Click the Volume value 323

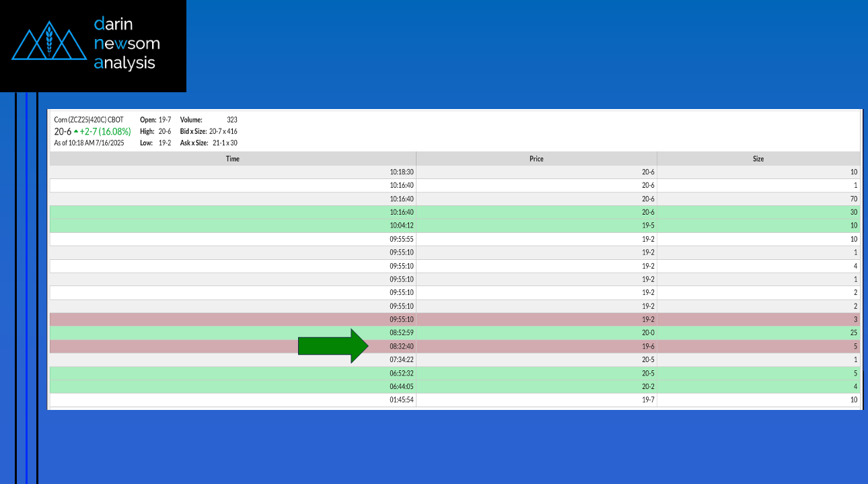click(x=231, y=120)
